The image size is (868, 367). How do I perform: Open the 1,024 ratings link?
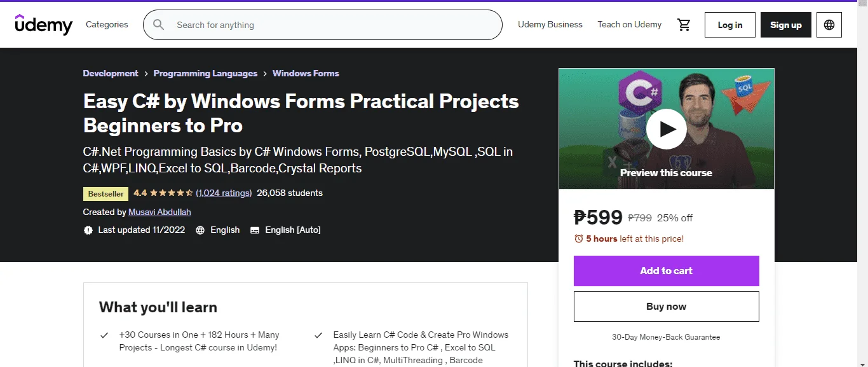point(224,193)
